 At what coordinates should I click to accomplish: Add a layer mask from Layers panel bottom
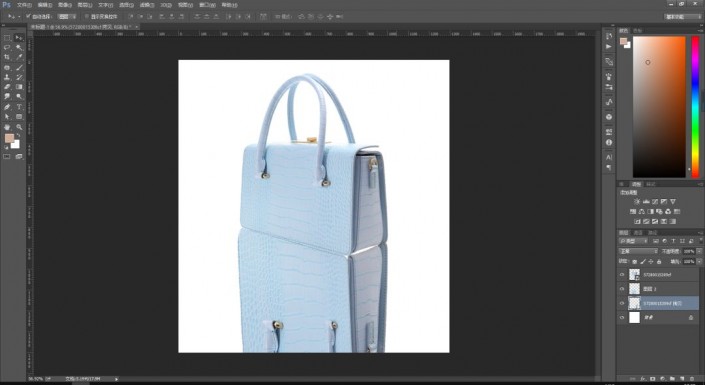click(653, 379)
